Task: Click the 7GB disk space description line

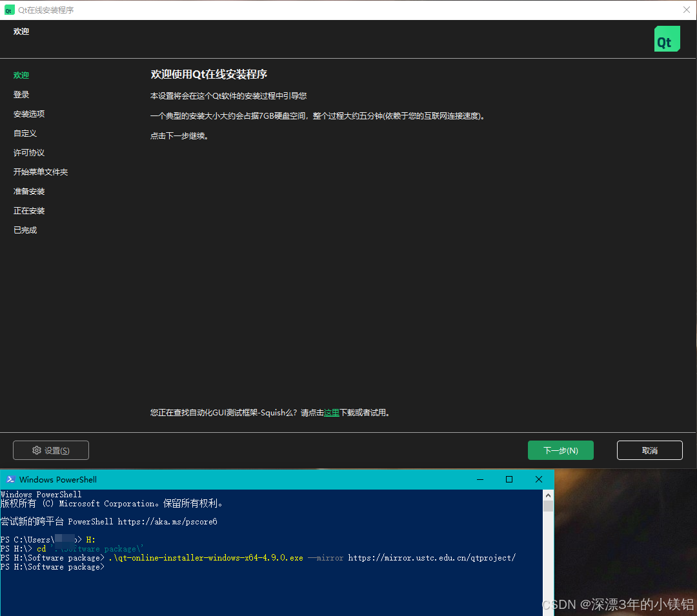Action: 318,116
